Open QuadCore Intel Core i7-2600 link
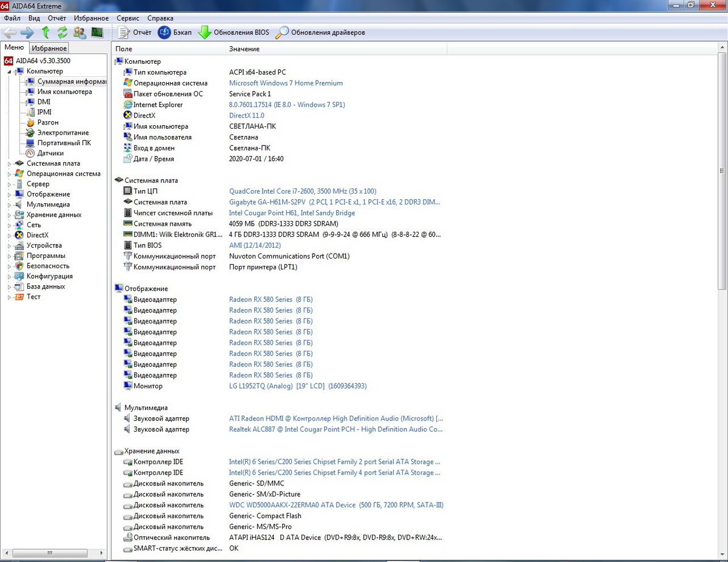The image size is (728, 562). (x=303, y=191)
